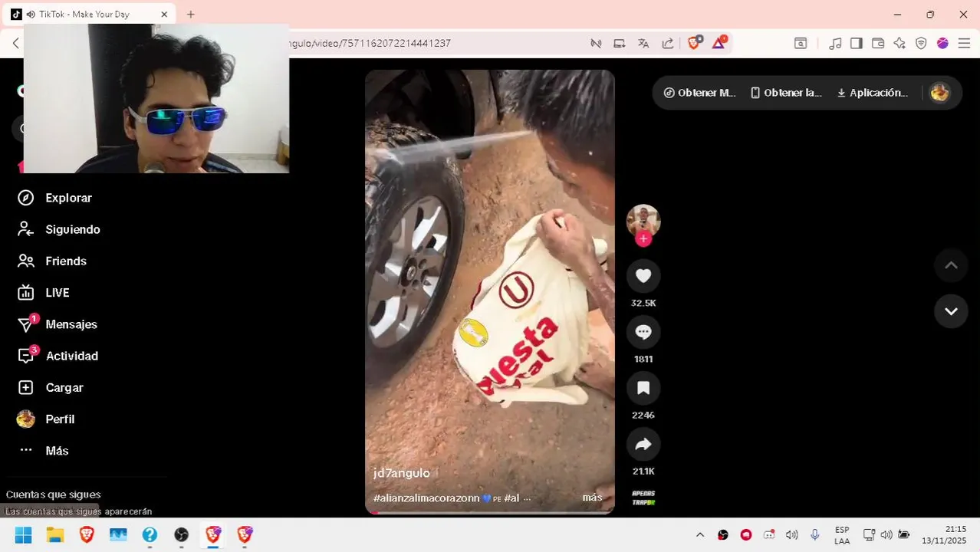This screenshot has height=552, width=980.
Task: Click the microphone tray icon
Action: [x=815, y=534]
